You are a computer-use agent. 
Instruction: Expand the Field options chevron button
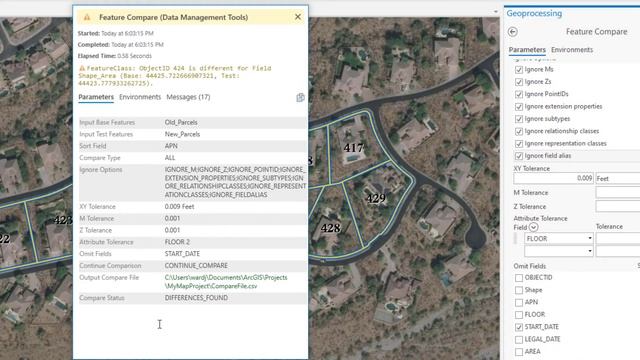click(x=533, y=227)
